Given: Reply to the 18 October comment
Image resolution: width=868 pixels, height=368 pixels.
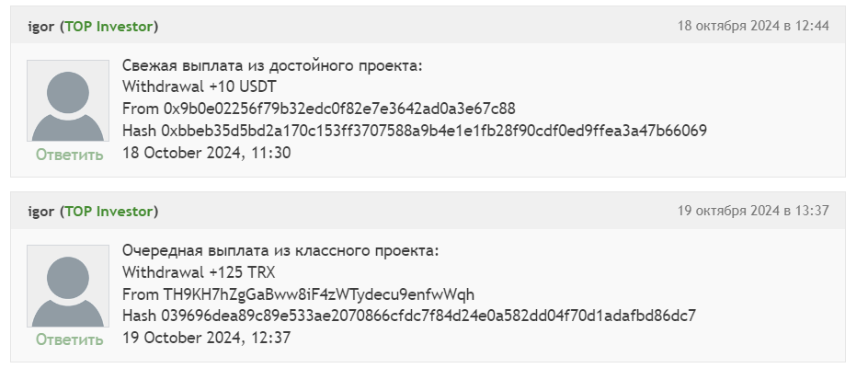Looking at the screenshot, I should [x=70, y=155].
